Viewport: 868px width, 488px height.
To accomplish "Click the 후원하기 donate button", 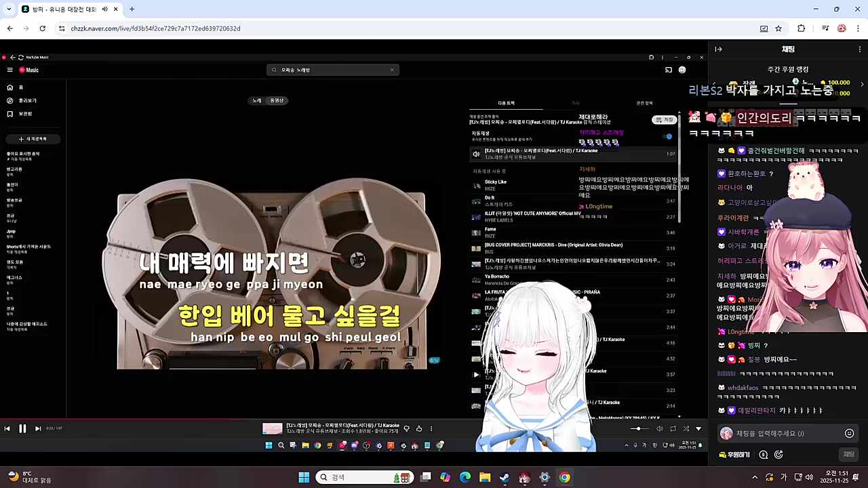I will tap(734, 455).
